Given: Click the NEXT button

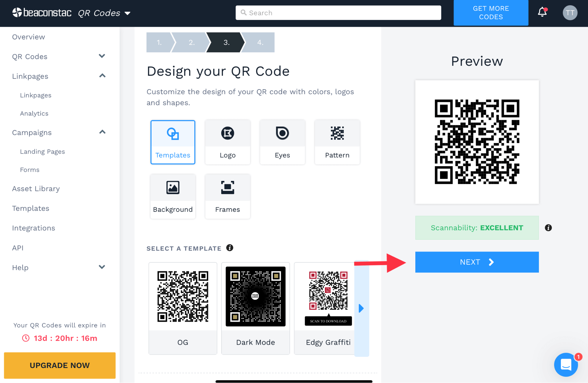Looking at the screenshot, I should 477,262.
